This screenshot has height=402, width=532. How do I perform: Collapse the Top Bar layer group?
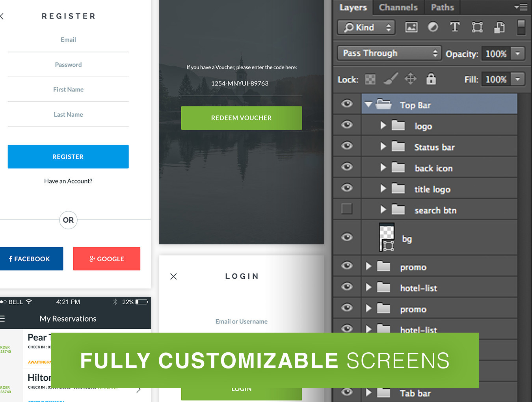[x=368, y=104]
